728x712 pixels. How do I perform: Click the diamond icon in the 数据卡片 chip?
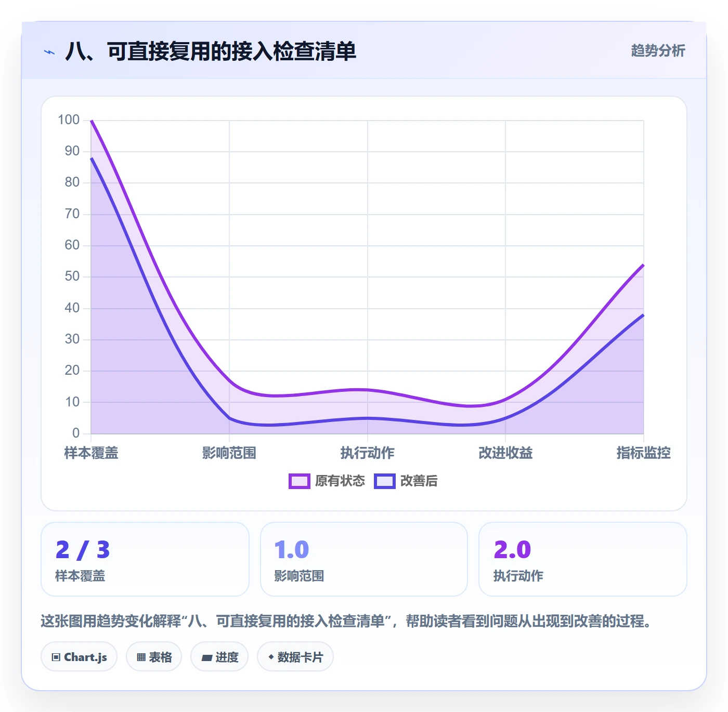271,657
